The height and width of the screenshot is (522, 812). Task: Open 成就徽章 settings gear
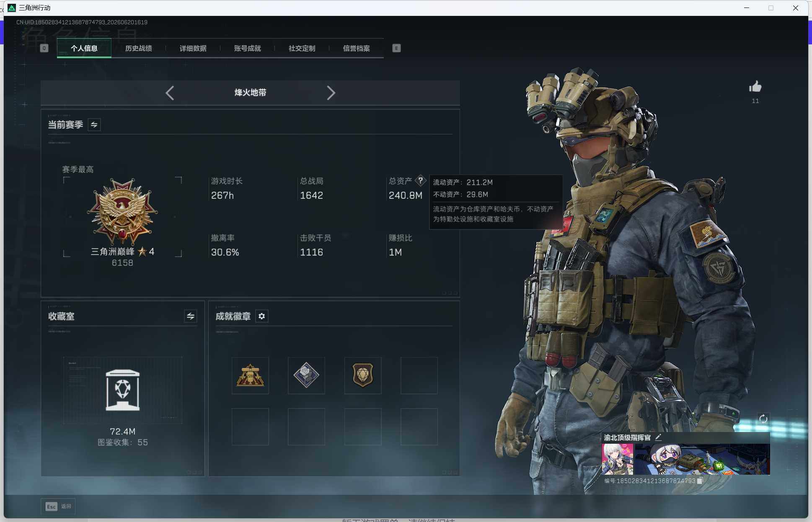(262, 316)
